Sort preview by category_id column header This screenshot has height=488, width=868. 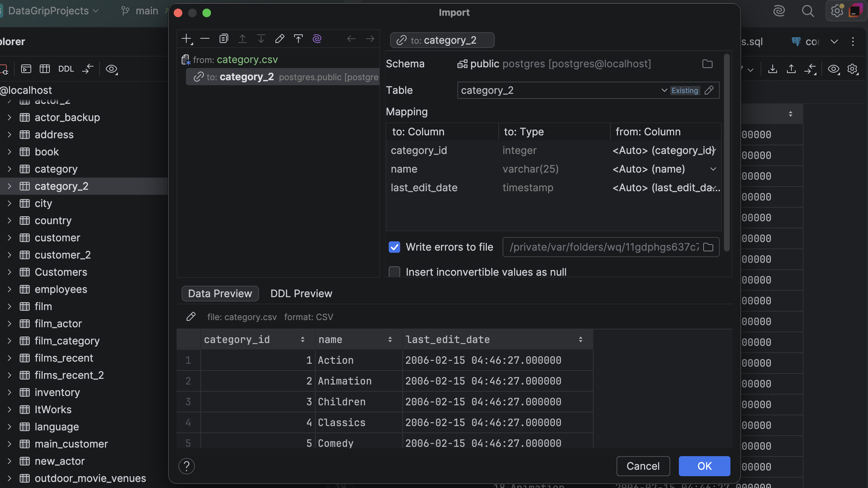258,339
